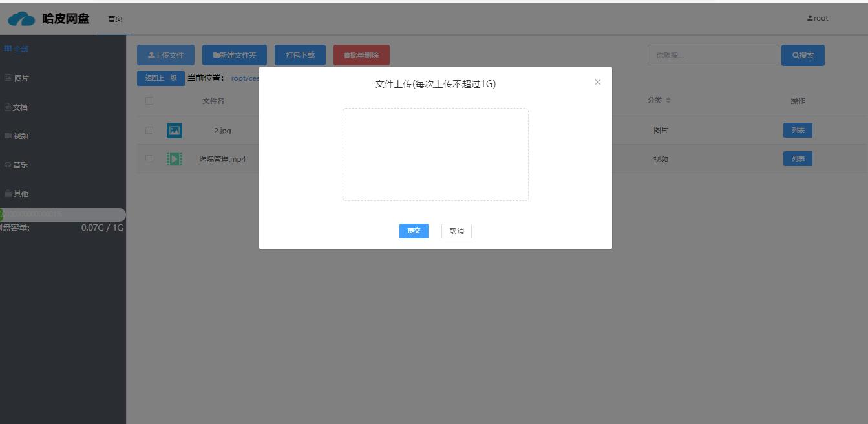
Task: Close the upload dialog with the X icon
Action: pos(598,83)
